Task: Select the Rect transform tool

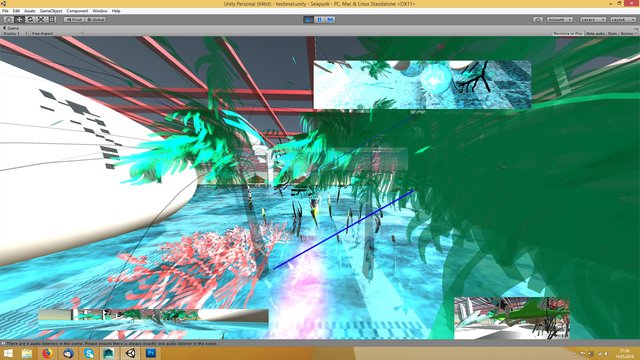Action: click(x=52, y=20)
